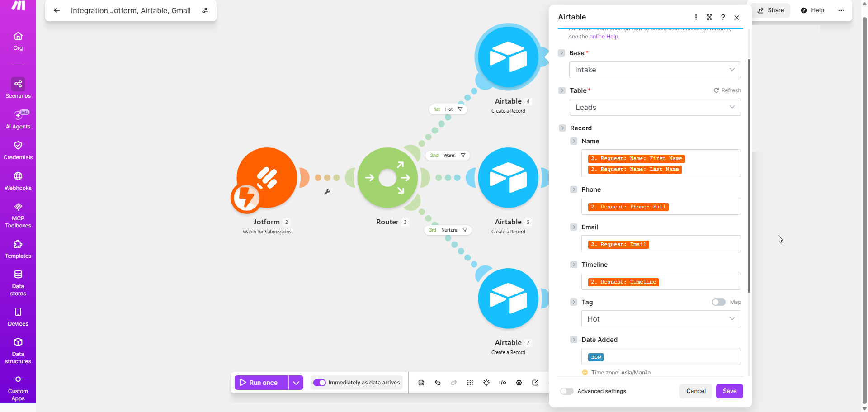Open the Table dropdown showing Leads
This screenshot has height=412, width=868.
[x=655, y=107]
